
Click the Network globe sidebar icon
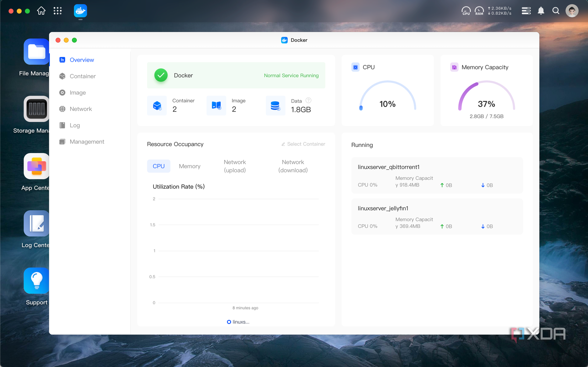pos(62,109)
